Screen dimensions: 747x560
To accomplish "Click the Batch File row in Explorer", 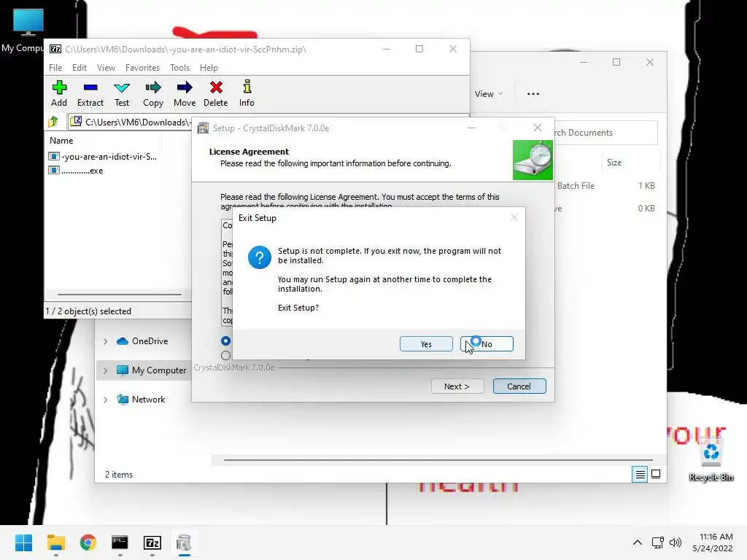I will pos(606,186).
